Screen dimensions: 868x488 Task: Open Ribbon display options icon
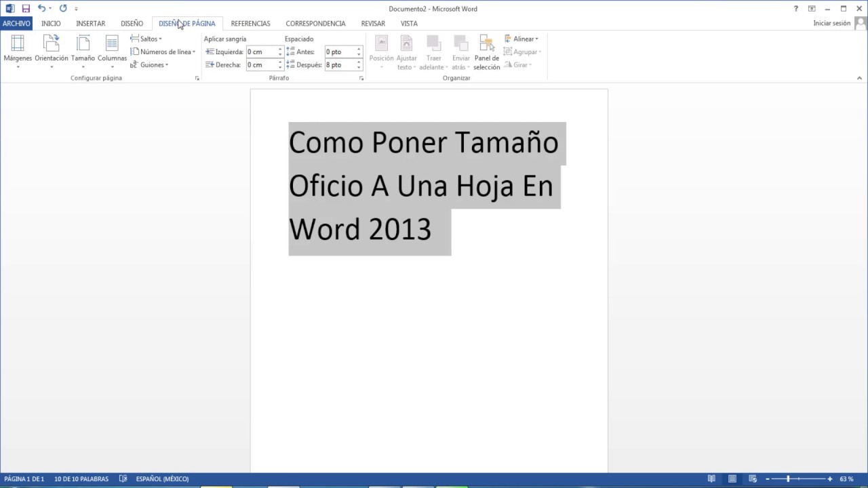812,9
